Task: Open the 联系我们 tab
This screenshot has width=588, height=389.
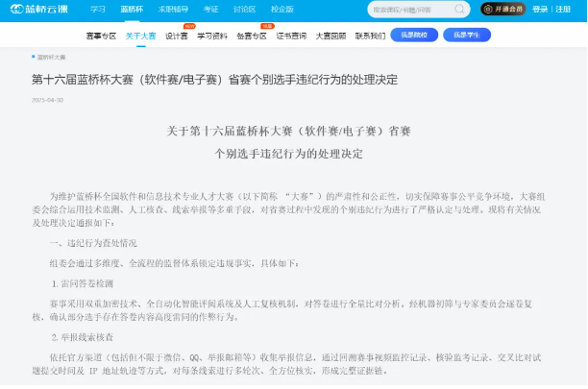Action: (x=370, y=36)
